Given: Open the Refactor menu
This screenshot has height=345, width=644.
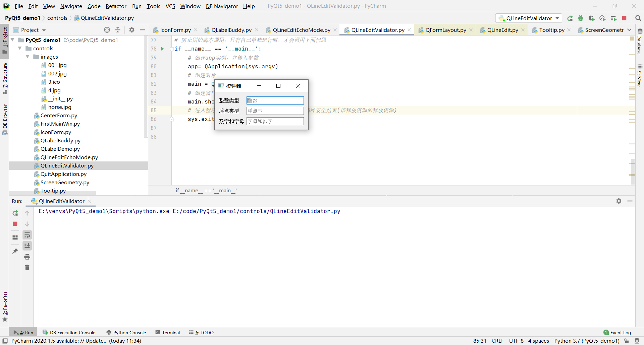Looking at the screenshot, I should (x=116, y=6).
